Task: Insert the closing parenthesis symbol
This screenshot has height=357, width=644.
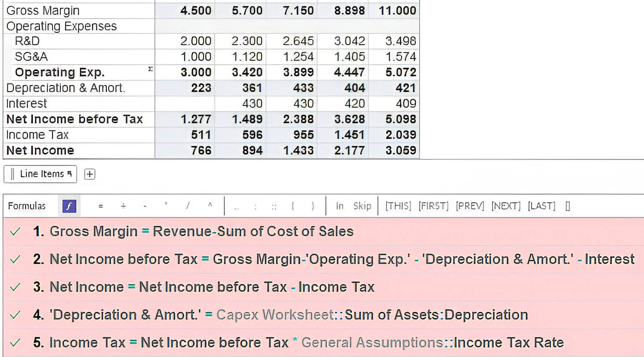Action: click(x=313, y=206)
